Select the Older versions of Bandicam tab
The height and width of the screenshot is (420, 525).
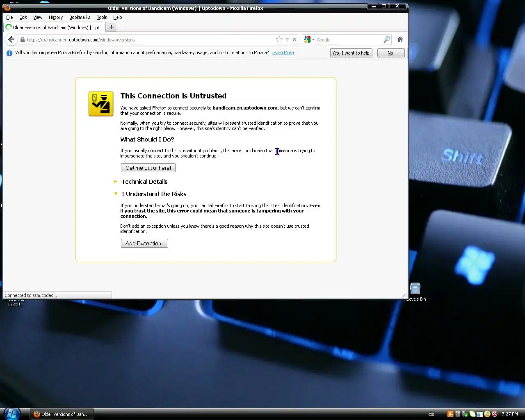(54, 27)
